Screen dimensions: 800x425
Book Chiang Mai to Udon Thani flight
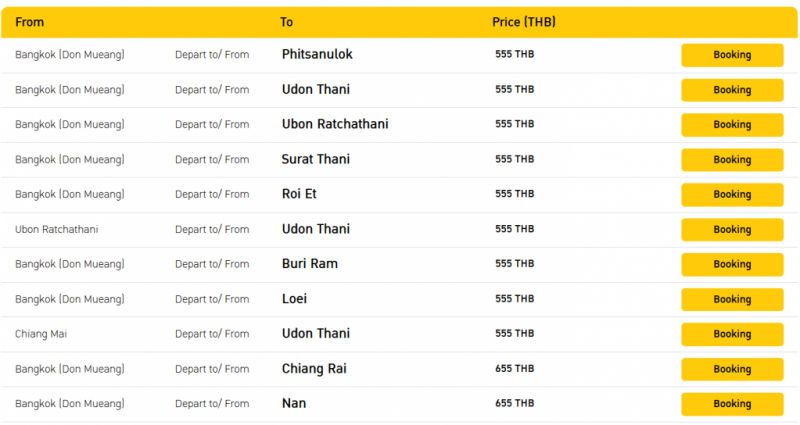732,334
